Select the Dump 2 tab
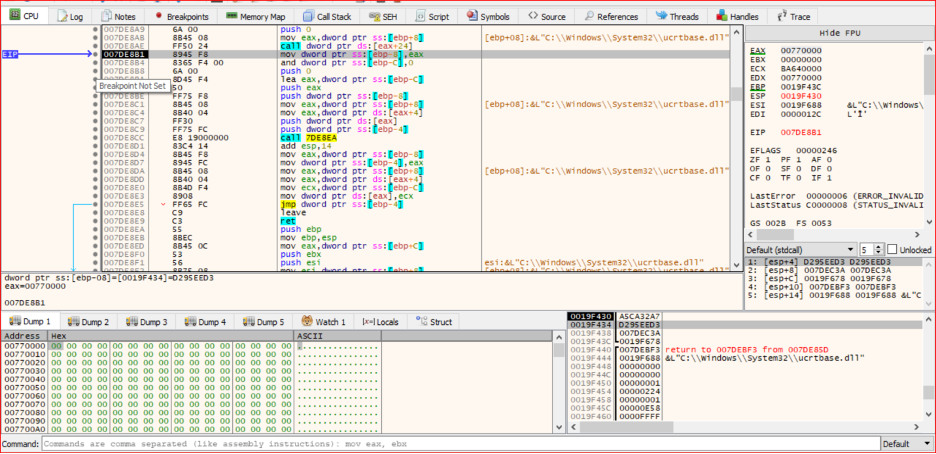Screen dimensions: 936x454 point(89,322)
